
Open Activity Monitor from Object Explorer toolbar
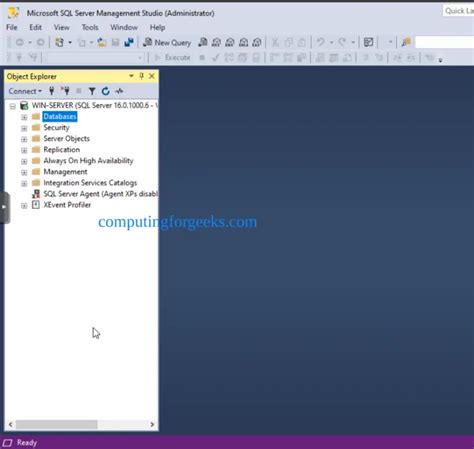[x=119, y=91]
